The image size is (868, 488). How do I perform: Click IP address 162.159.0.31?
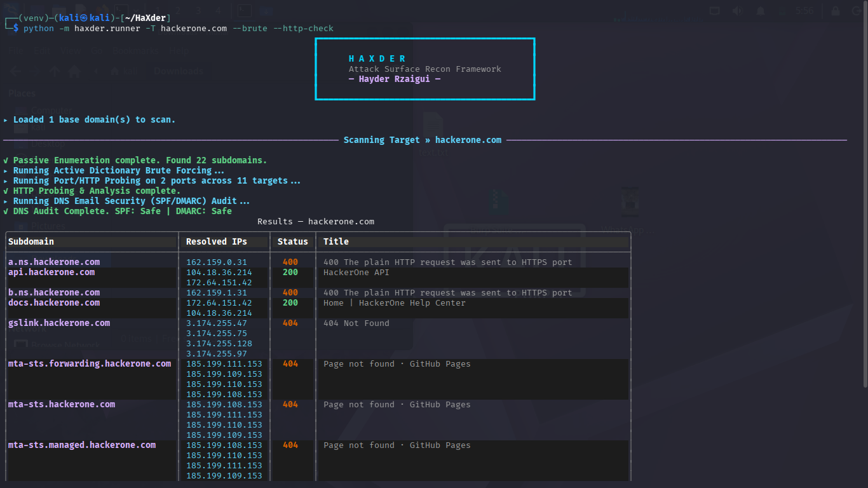pos(217,262)
